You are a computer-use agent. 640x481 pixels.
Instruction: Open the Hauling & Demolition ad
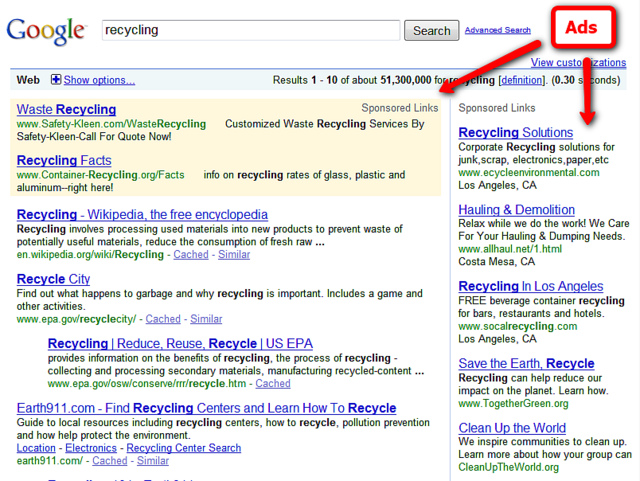click(x=516, y=210)
